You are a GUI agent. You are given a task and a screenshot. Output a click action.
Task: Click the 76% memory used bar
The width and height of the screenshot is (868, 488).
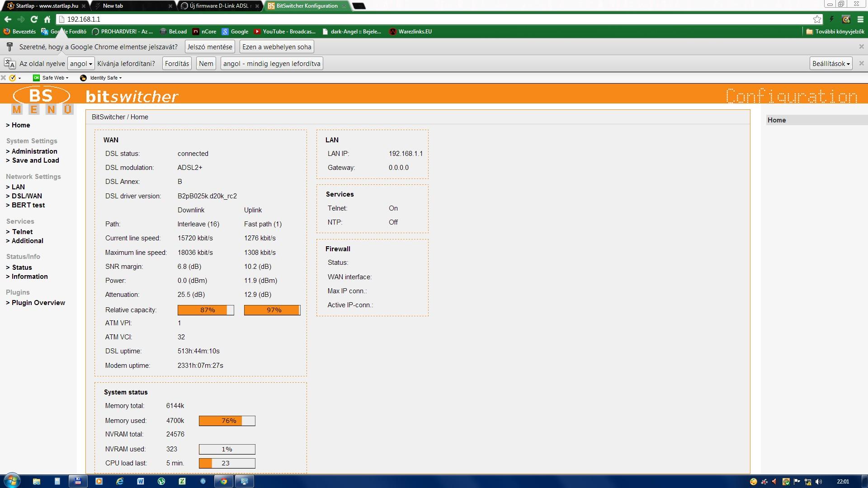(227, 421)
